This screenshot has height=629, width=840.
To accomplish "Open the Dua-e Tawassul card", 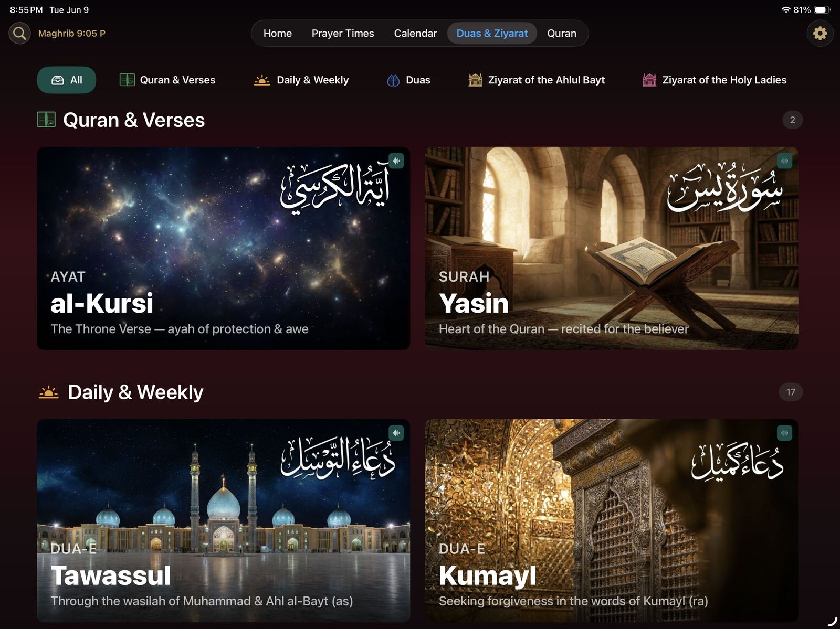I will click(223, 520).
